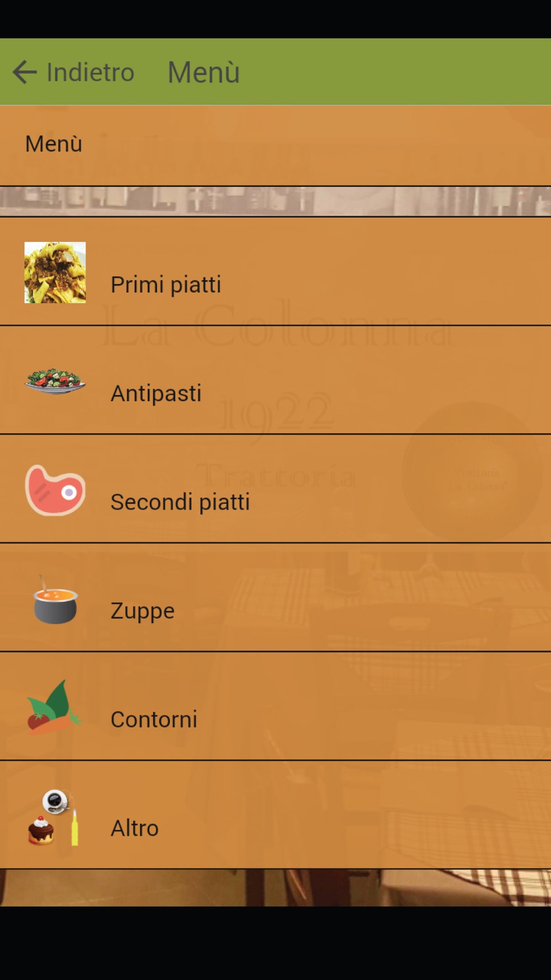The height and width of the screenshot is (980, 551).
Task: Select the yellow bottle in the Altro icon
Action: tap(74, 827)
